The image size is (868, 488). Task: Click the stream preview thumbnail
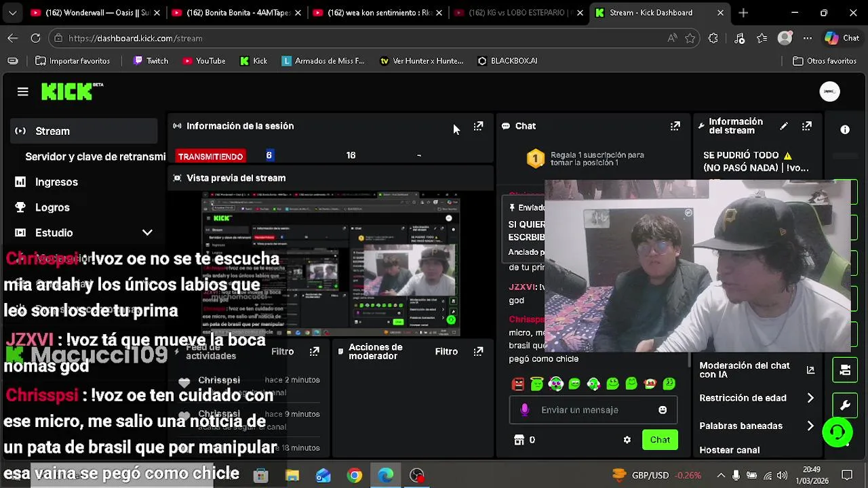(x=331, y=264)
